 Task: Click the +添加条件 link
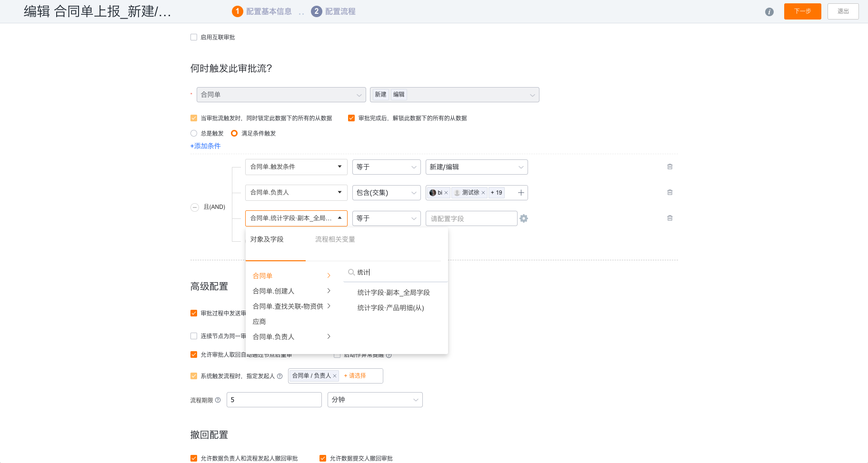click(205, 146)
